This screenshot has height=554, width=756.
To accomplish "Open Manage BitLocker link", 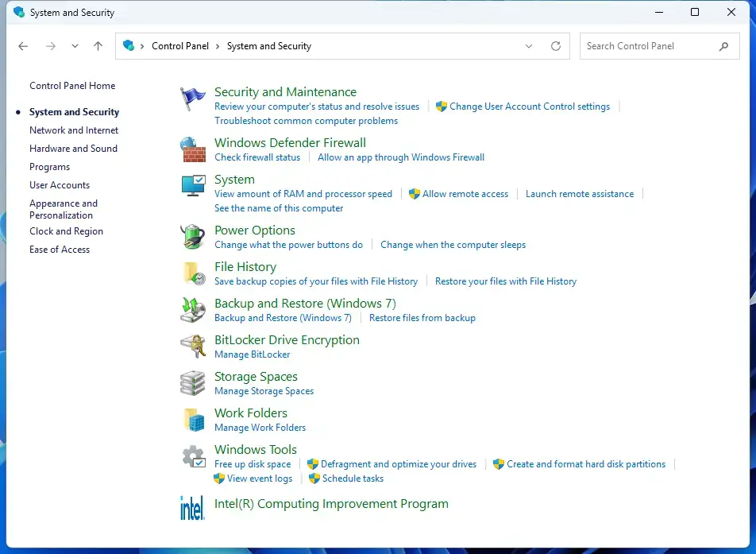I will [253, 354].
